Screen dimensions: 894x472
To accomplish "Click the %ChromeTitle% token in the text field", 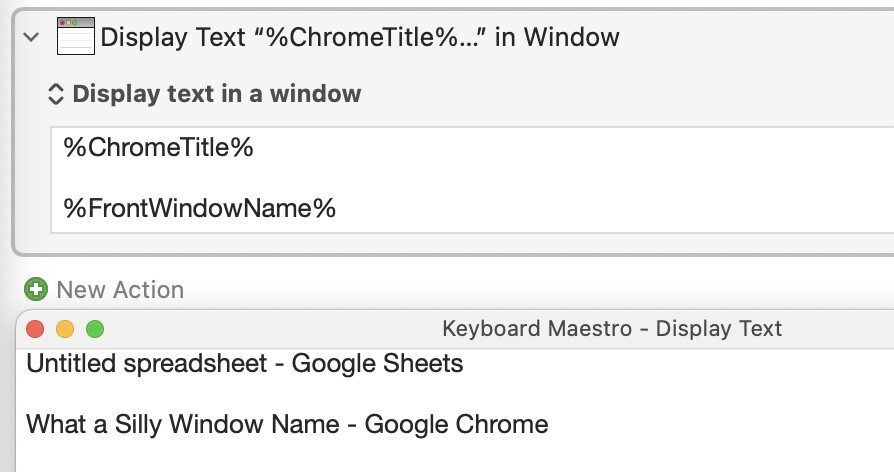I will 158,148.
